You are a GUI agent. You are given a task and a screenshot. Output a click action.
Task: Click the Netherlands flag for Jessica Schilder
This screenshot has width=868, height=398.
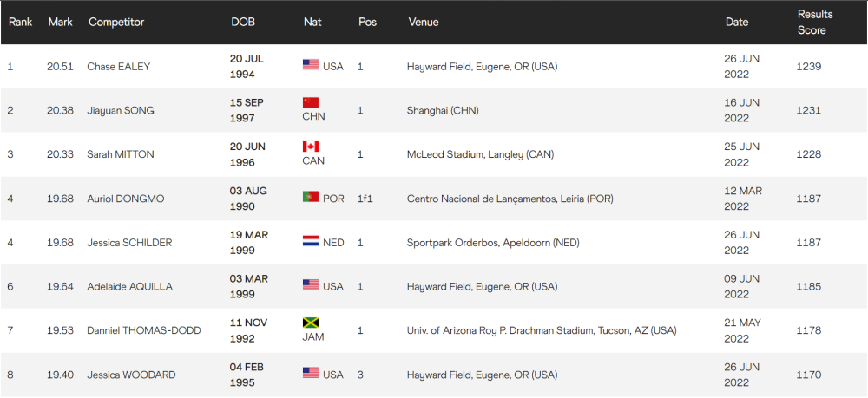coord(311,242)
